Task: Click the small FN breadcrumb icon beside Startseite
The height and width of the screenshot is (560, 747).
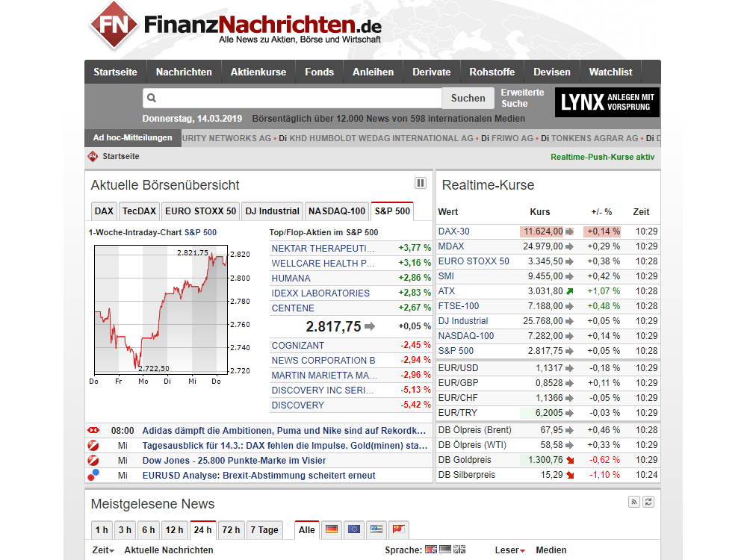Action: (x=93, y=156)
